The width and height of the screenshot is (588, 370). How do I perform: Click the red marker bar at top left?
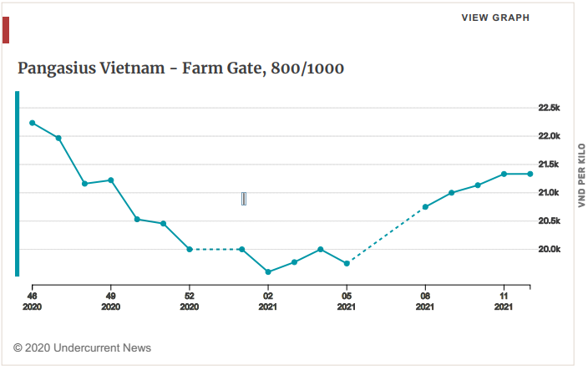(x=6, y=30)
